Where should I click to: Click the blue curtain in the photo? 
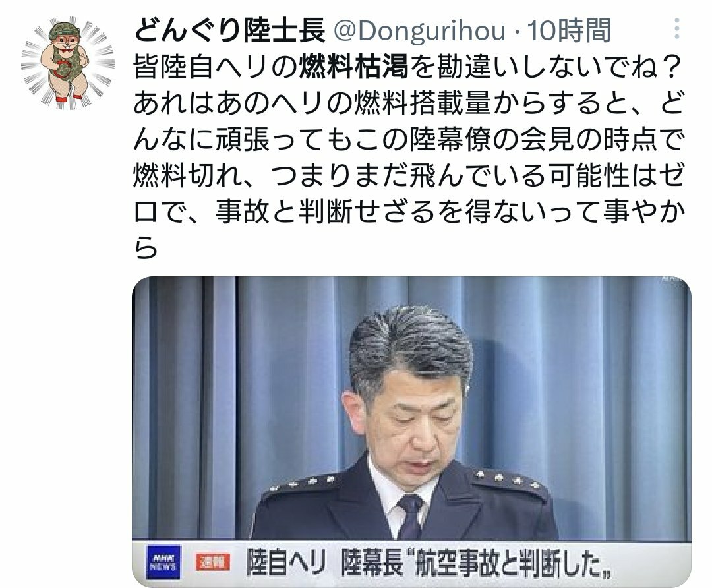coord(590,386)
